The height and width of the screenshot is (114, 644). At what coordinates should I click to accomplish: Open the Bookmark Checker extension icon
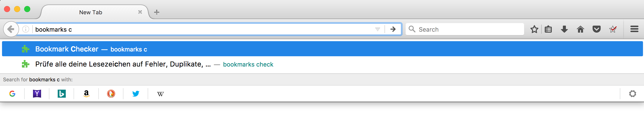[613, 29]
